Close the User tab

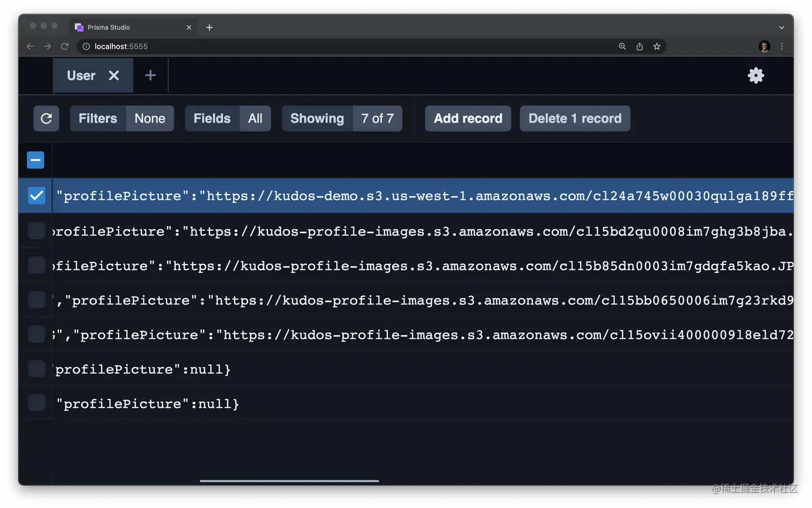tap(113, 76)
